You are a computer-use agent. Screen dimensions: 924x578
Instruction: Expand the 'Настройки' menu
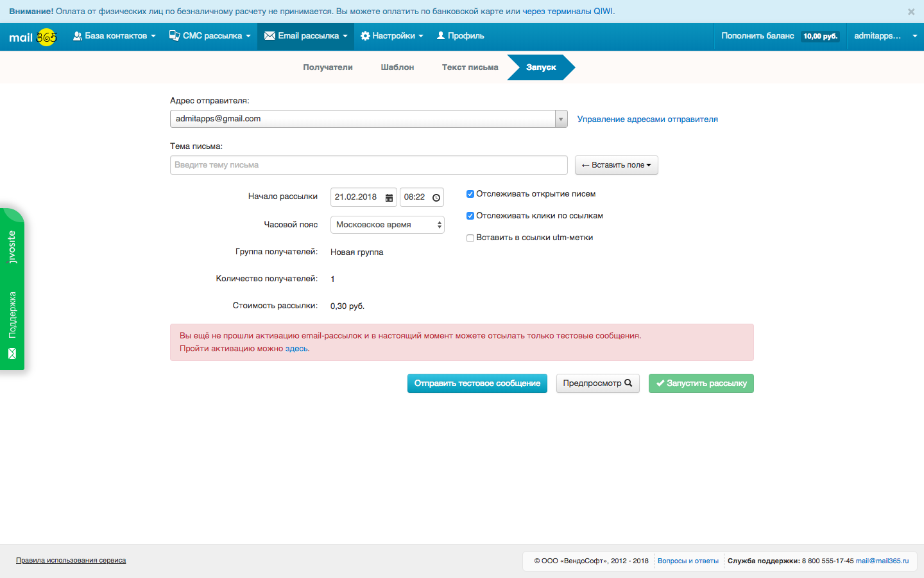click(x=391, y=36)
